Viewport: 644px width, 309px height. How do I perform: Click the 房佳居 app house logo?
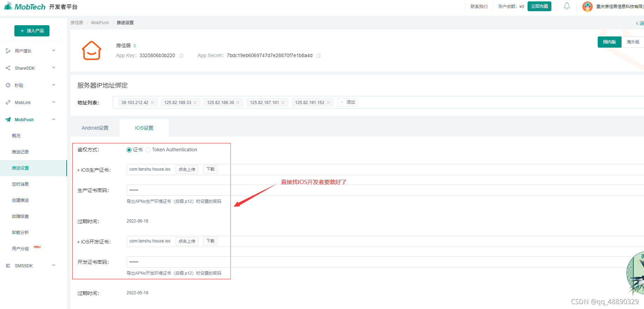pyautogui.click(x=92, y=50)
